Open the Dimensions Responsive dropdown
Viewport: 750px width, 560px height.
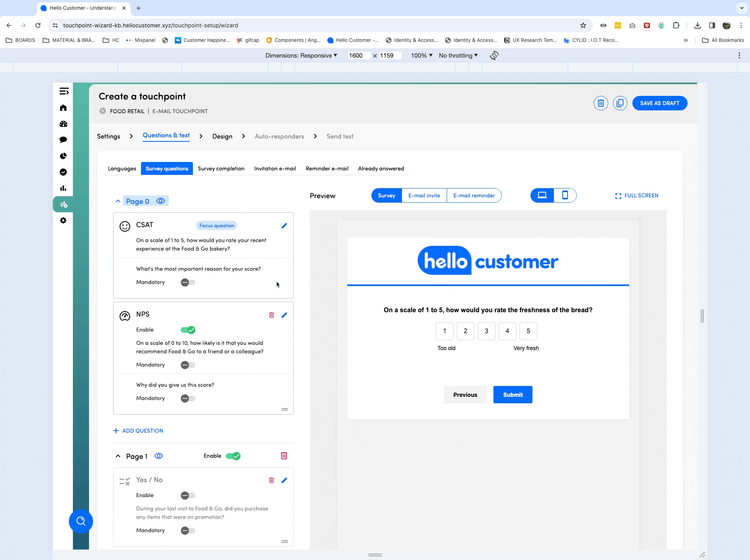point(301,56)
